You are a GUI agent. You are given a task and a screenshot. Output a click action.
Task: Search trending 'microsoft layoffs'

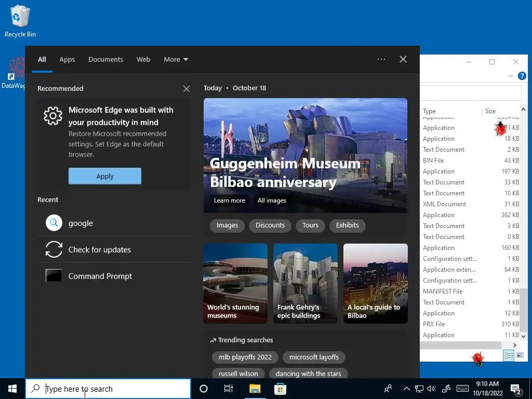point(314,357)
